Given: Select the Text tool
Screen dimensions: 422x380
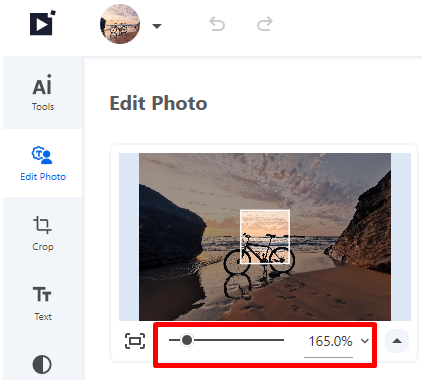Looking at the screenshot, I should coord(43,303).
